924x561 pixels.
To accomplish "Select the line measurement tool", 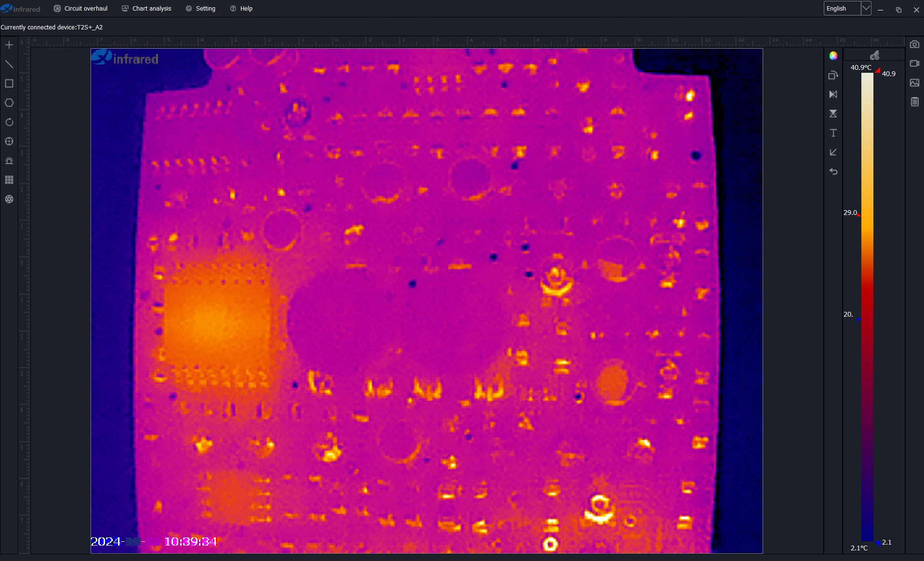I will tap(9, 64).
